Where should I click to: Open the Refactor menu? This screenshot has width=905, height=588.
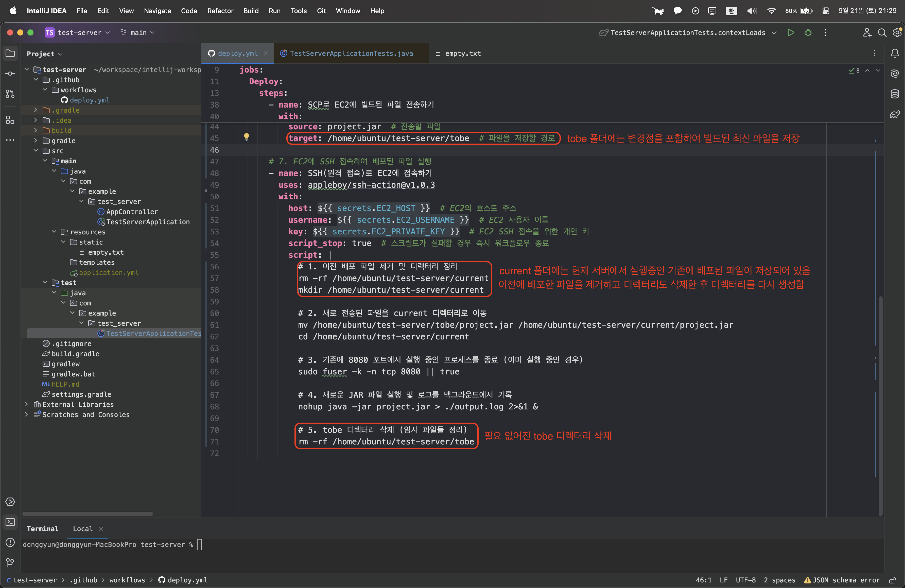[220, 11]
